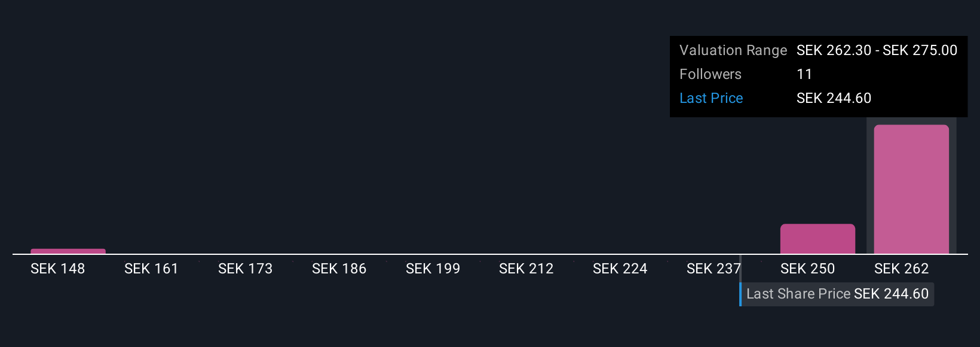Open the Last Price link in tooltip
Image resolution: width=980 pixels, height=347 pixels.
(711, 98)
